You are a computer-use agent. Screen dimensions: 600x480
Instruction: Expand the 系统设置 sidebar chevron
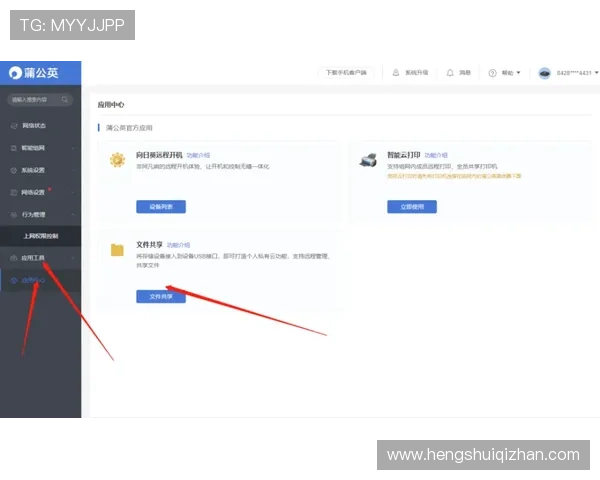73,170
